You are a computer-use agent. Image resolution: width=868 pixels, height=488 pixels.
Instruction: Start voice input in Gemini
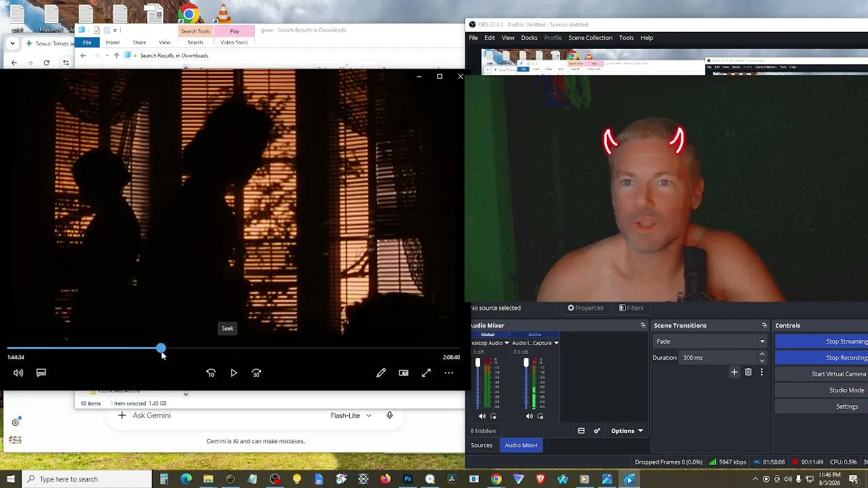coord(389,415)
